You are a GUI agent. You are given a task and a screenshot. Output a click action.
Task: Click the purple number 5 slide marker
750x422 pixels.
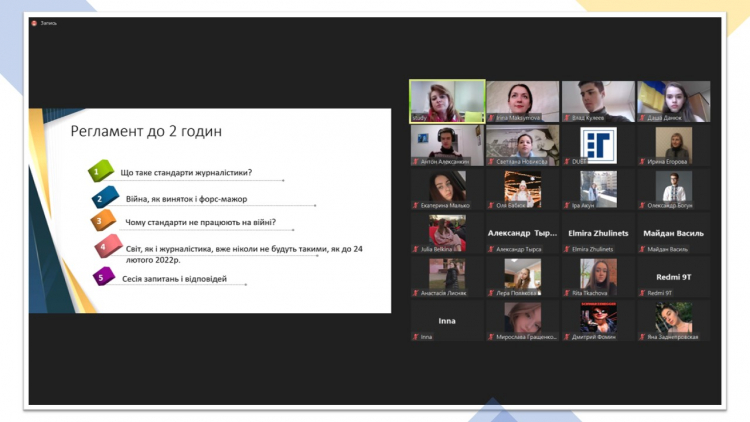click(100, 277)
